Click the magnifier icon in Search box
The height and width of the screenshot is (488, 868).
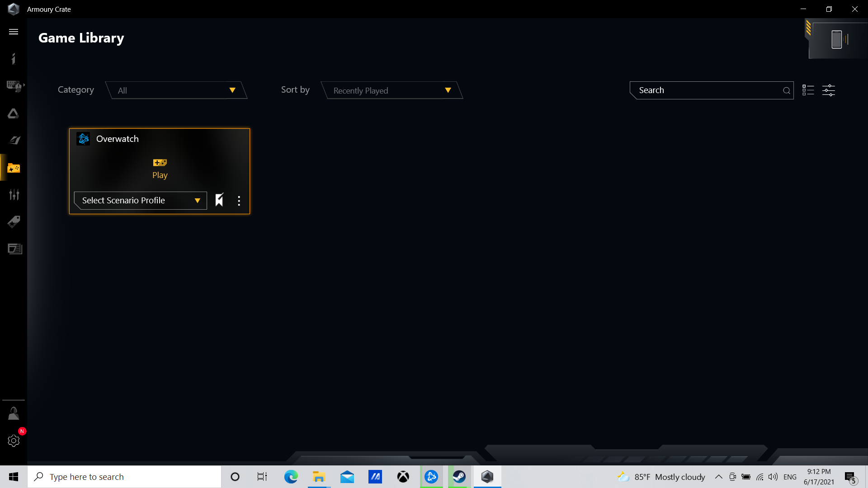(x=787, y=91)
